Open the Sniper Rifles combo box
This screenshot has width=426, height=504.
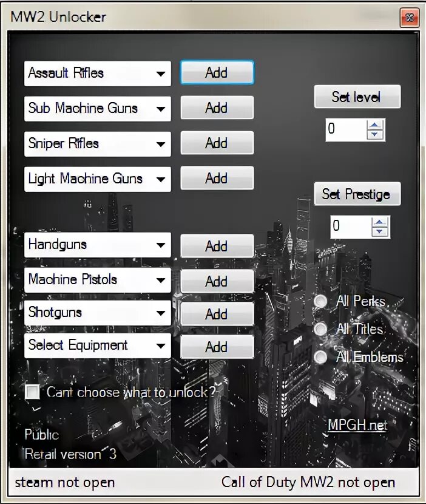pos(97,144)
